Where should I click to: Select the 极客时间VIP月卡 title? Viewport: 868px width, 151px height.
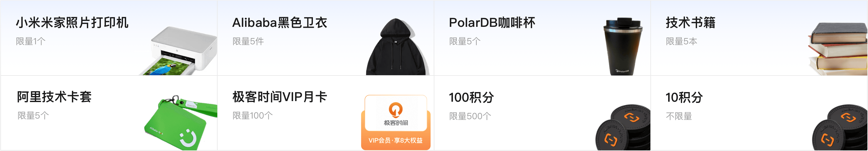tap(280, 97)
